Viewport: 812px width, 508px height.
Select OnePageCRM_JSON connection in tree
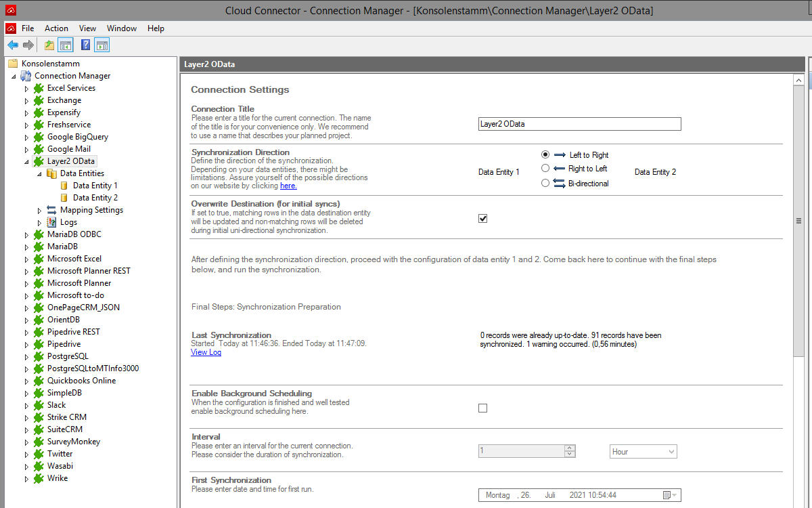point(83,308)
